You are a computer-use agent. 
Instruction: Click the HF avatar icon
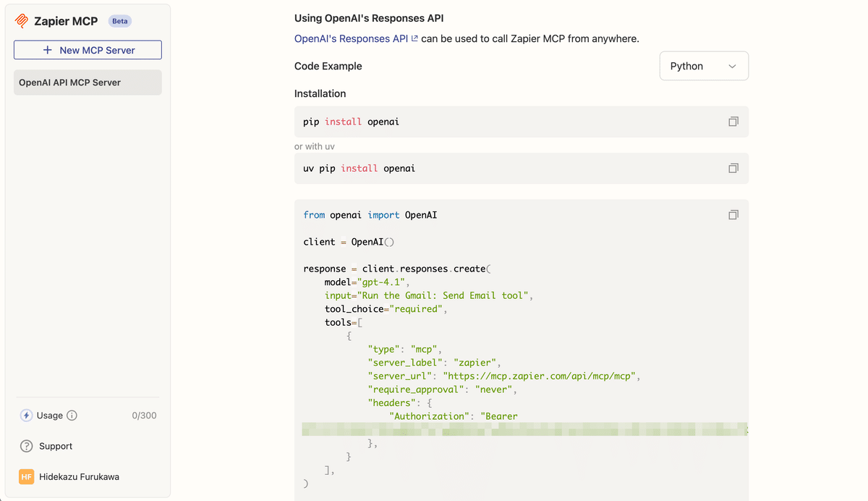pyautogui.click(x=26, y=476)
